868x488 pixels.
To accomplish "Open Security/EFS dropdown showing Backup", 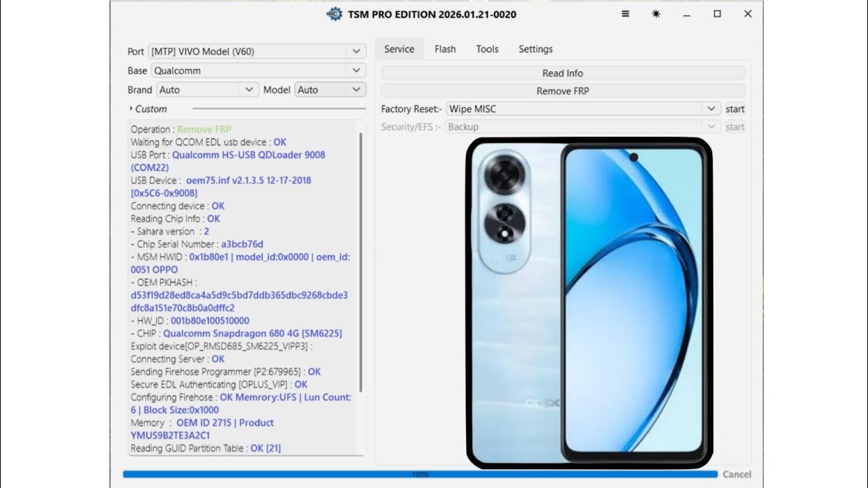I will click(583, 127).
